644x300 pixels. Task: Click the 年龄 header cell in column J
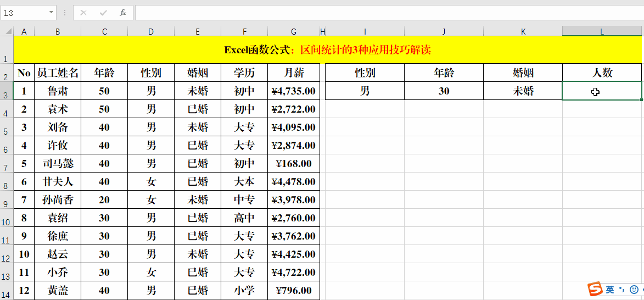pyautogui.click(x=444, y=73)
